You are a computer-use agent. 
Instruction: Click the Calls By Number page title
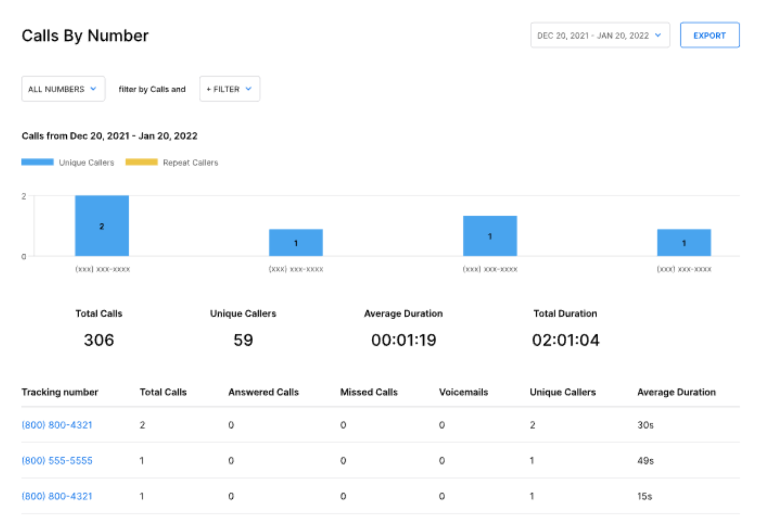pyautogui.click(x=85, y=35)
